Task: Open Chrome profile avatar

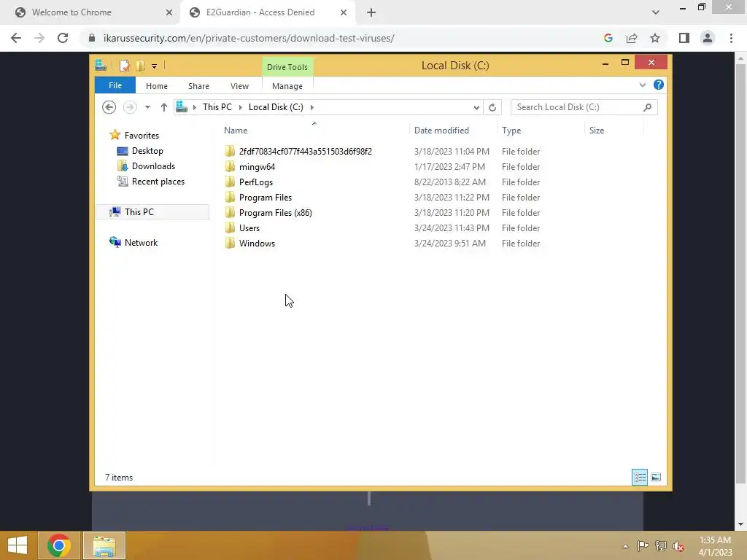Action: 708,38
